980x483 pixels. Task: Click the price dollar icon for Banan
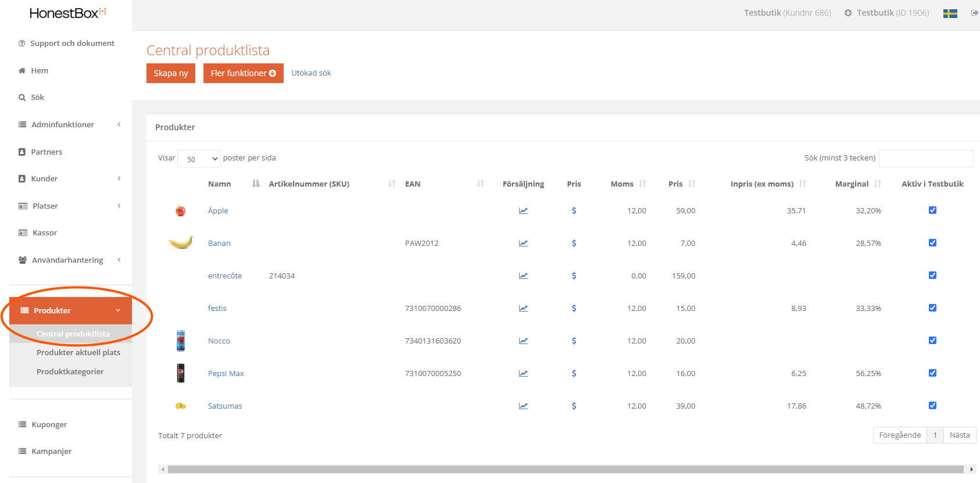pos(574,243)
